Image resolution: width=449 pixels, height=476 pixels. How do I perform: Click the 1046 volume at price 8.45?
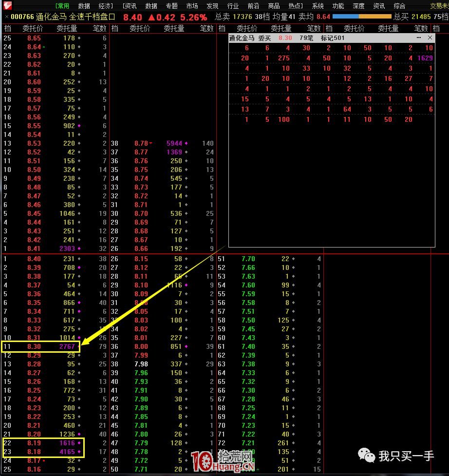(x=67, y=213)
